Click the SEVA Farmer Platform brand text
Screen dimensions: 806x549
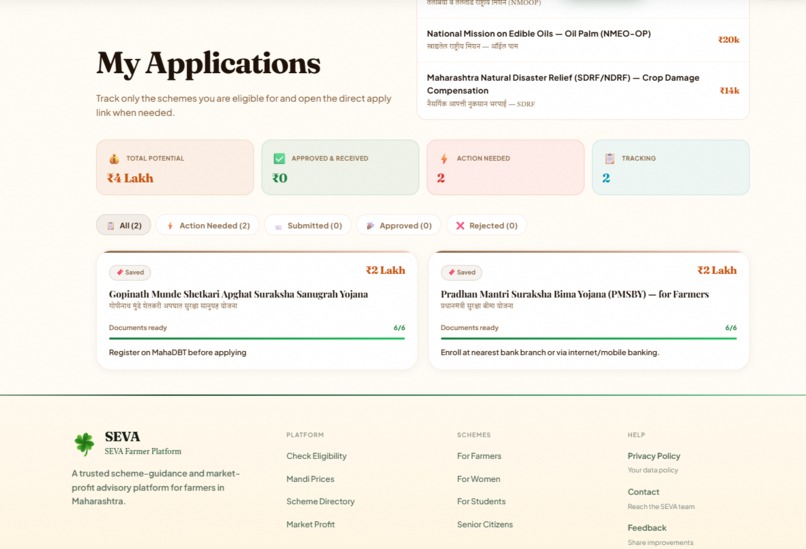(143, 451)
